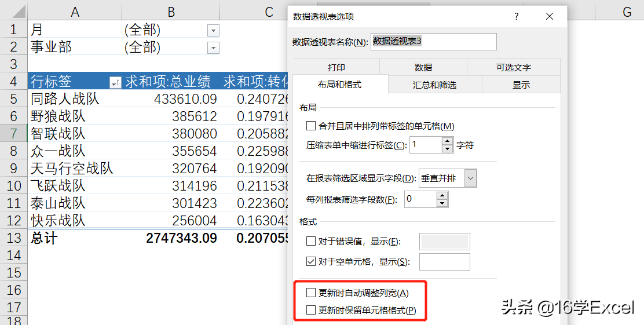
Task: Switch to the 显示 tab
Action: [x=521, y=85]
